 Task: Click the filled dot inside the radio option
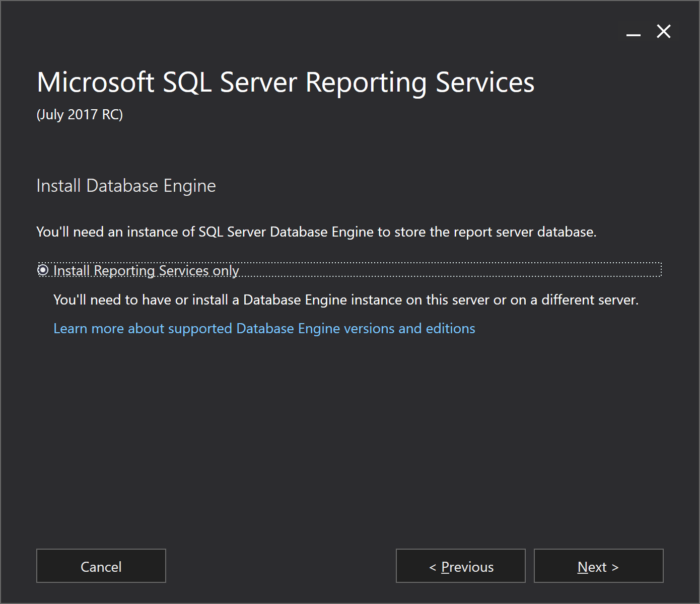coord(43,270)
